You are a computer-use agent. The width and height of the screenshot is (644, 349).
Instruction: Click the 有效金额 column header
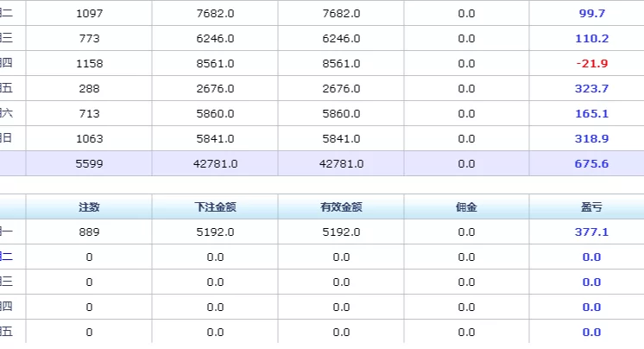pos(340,207)
